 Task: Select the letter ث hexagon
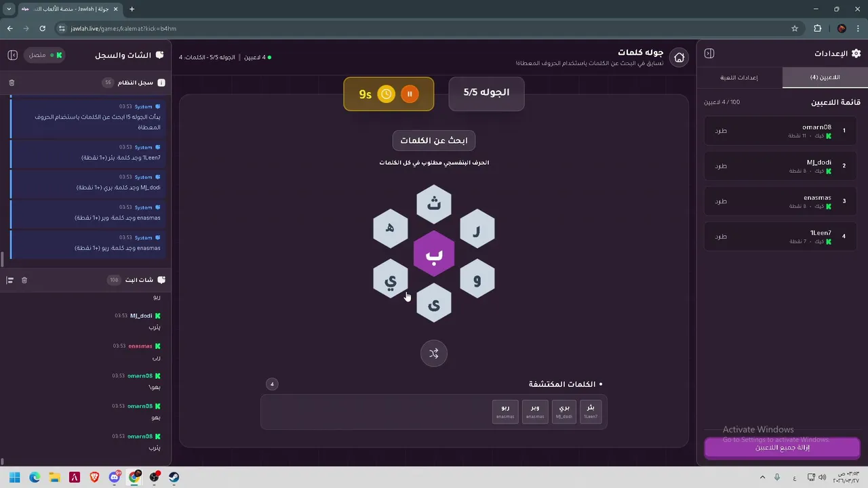pyautogui.click(x=434, y=203)
